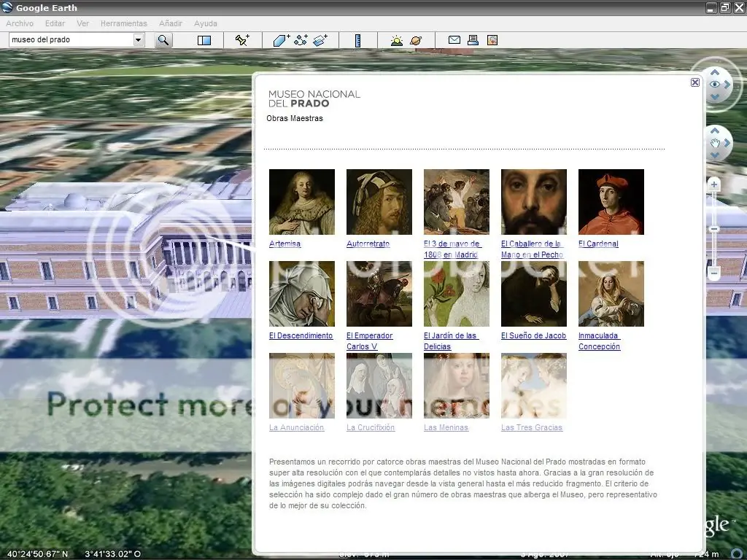Open the La Crucifixión link

pos(370,427)
